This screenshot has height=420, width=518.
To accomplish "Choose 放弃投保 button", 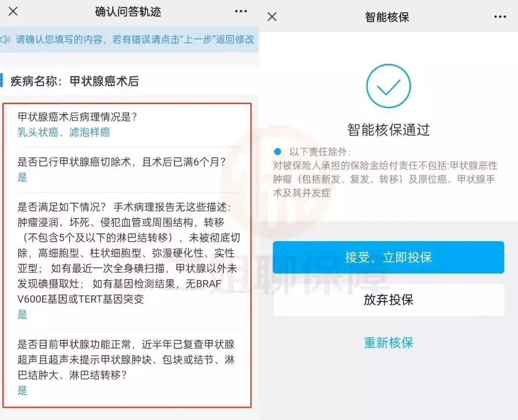I will (388, 300).
